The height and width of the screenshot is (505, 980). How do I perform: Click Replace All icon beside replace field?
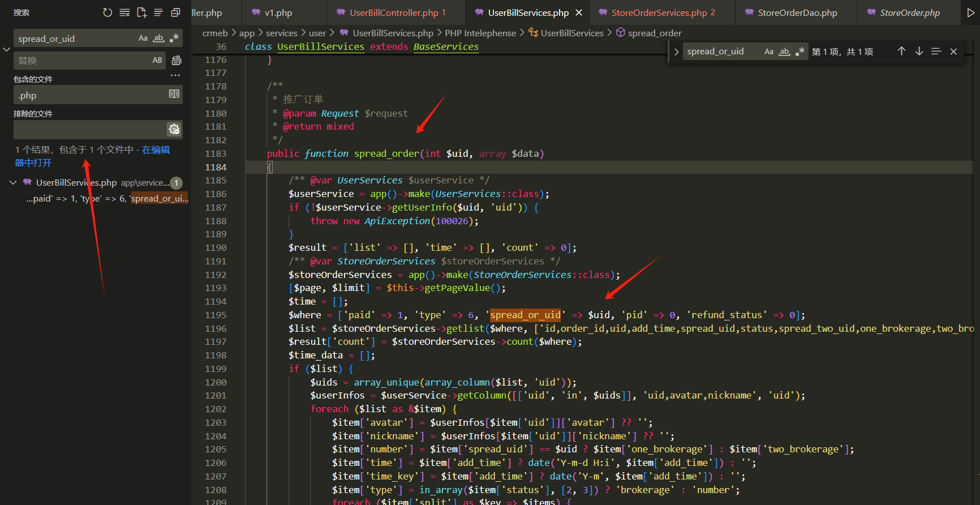pyautogui.click(x=177, y=60)
